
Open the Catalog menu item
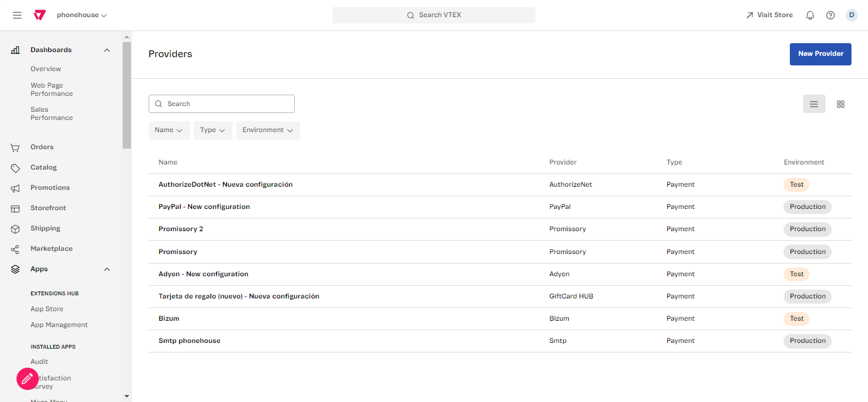click(44, 168)
